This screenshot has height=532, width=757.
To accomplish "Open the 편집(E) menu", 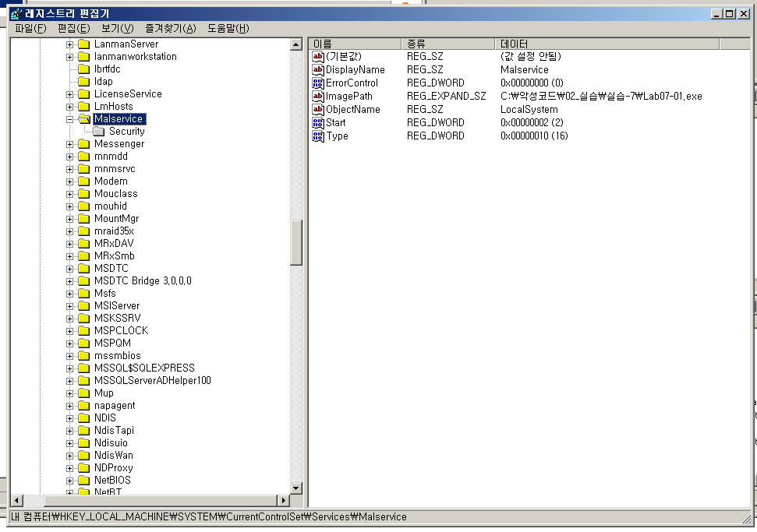I will click(x=74, y=29).
